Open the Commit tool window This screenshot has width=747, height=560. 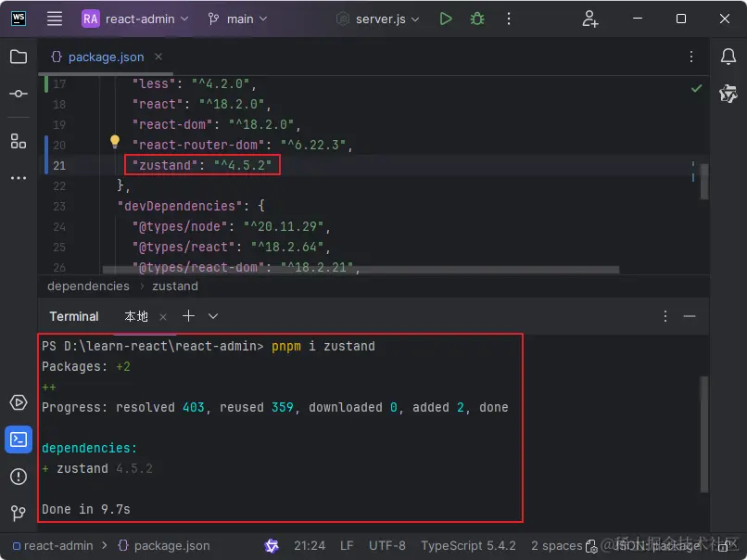19,94
